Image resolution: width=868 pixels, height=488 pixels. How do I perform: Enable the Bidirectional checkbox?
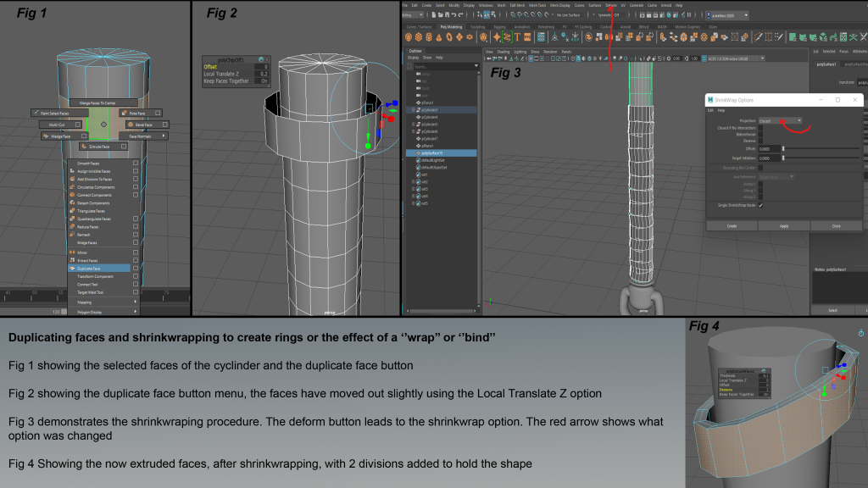pos(760,134)
